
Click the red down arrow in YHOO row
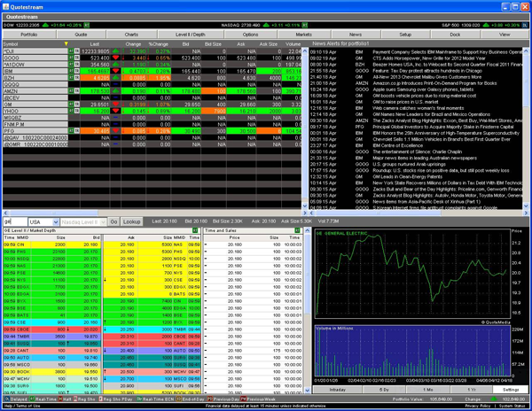coord(115,111)
